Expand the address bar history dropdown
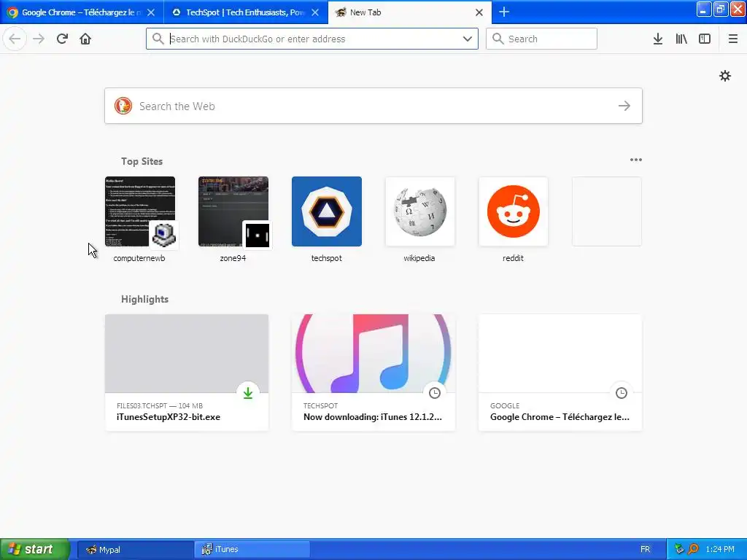747x560 pixels. pyautogui.click(x=468, y=39)
